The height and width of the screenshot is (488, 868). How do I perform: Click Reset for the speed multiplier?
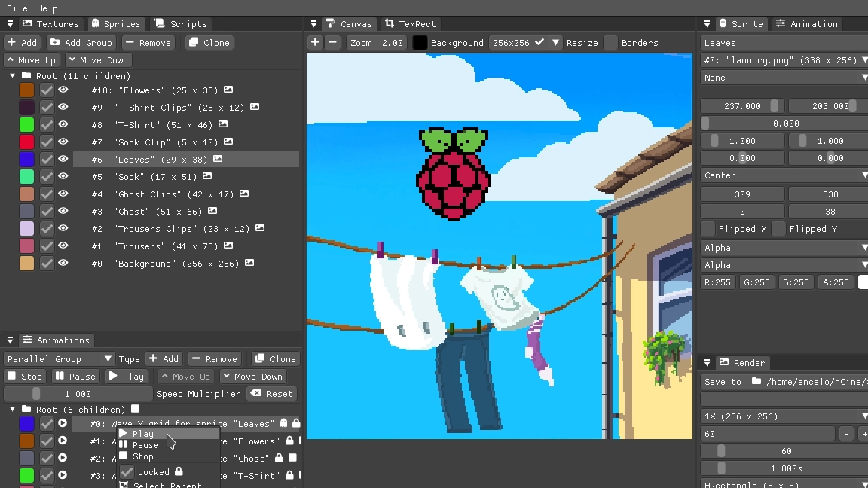(272, 393)
